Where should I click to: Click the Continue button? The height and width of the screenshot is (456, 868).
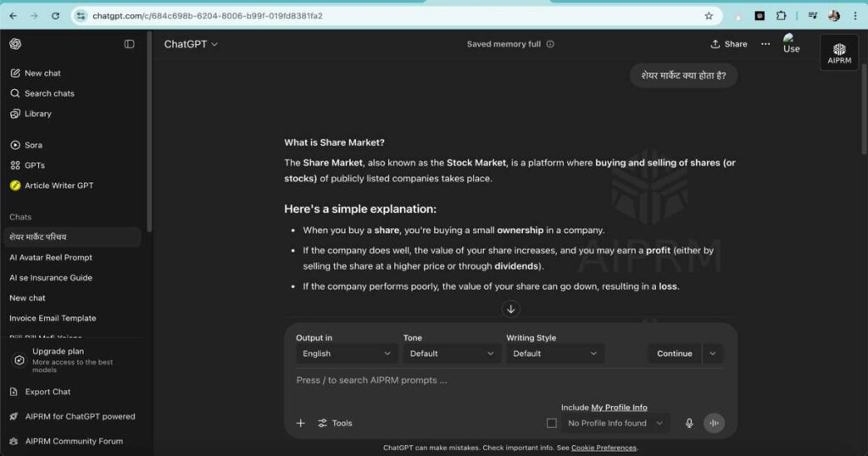pos(674,353)
